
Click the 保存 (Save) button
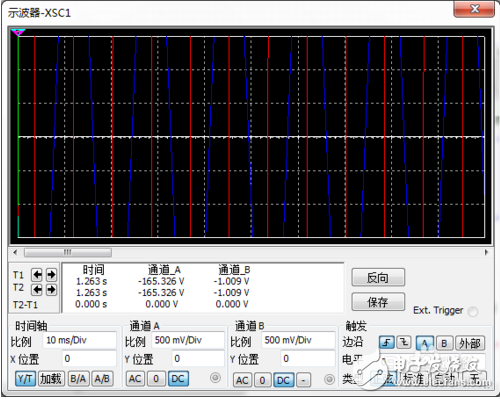pyautogui.click(x=378, y=302)
